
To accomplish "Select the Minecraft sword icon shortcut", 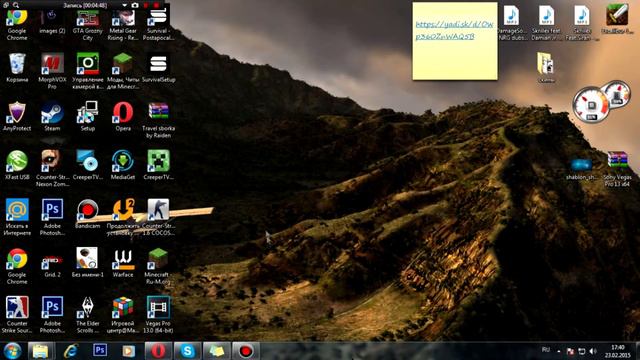I will tap(617, 19).
